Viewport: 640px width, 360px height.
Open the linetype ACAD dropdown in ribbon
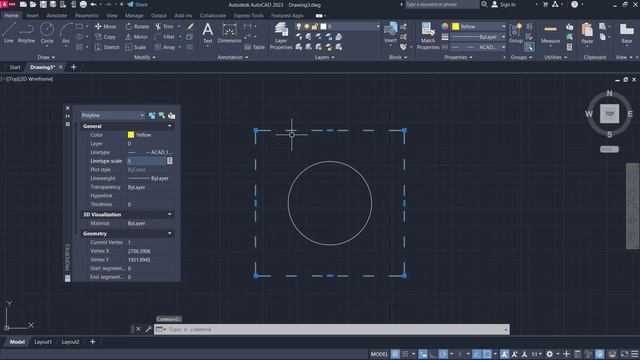pyautogui.click(x=479, y=47)
